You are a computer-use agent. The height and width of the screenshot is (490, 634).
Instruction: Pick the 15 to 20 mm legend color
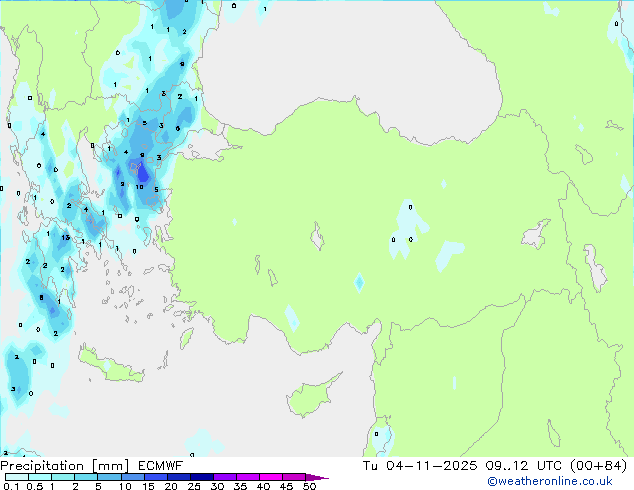click(155, 477)
